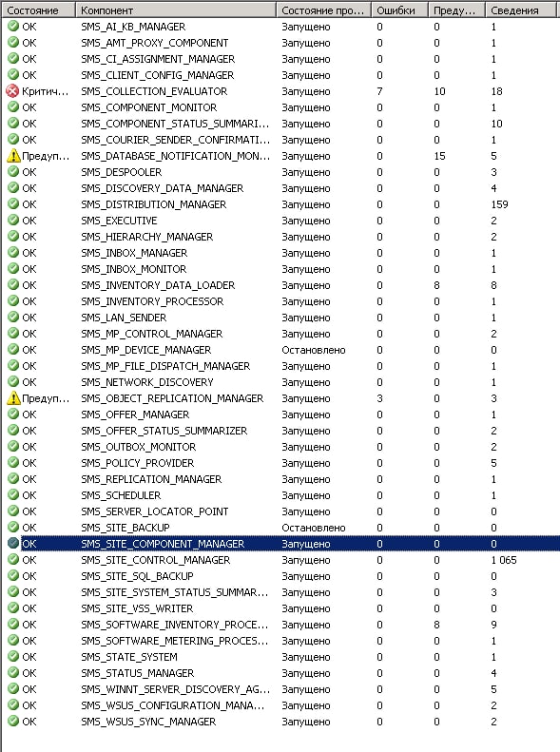560x752 pixels.
Task: Select the SMS_SITE_VSS_WRITER component
Action: coord(137,608)
